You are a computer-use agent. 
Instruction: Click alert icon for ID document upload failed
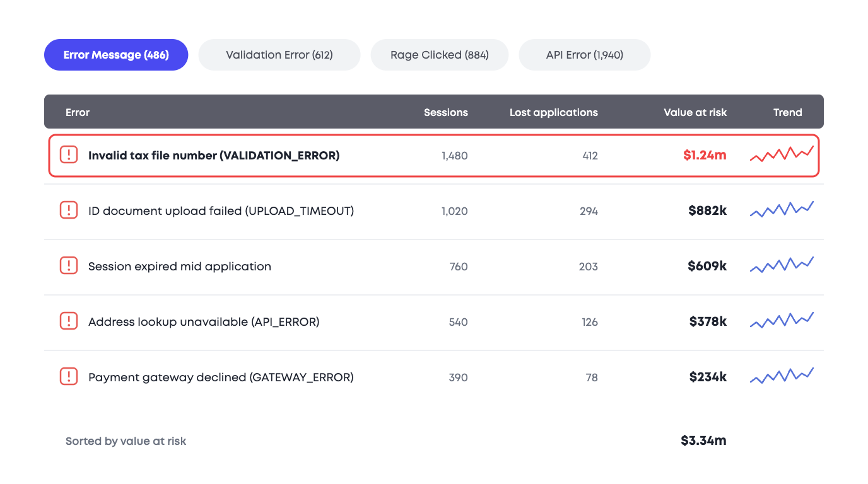coord(69,210)
